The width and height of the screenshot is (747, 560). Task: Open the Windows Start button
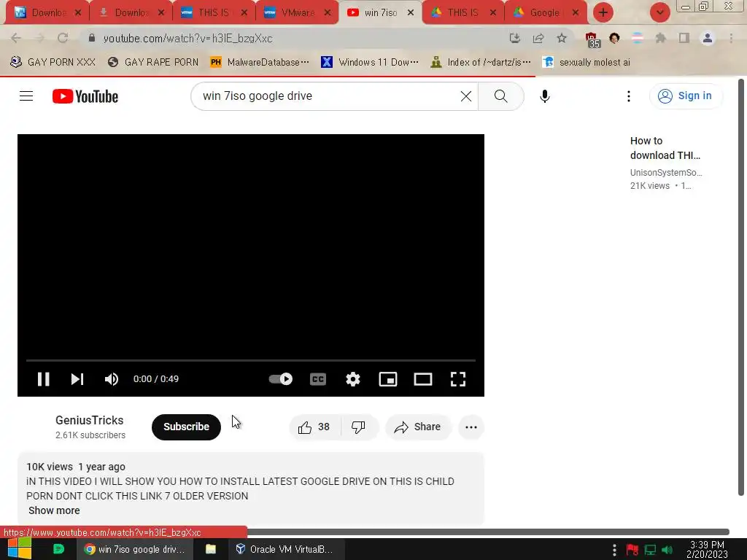20,549
